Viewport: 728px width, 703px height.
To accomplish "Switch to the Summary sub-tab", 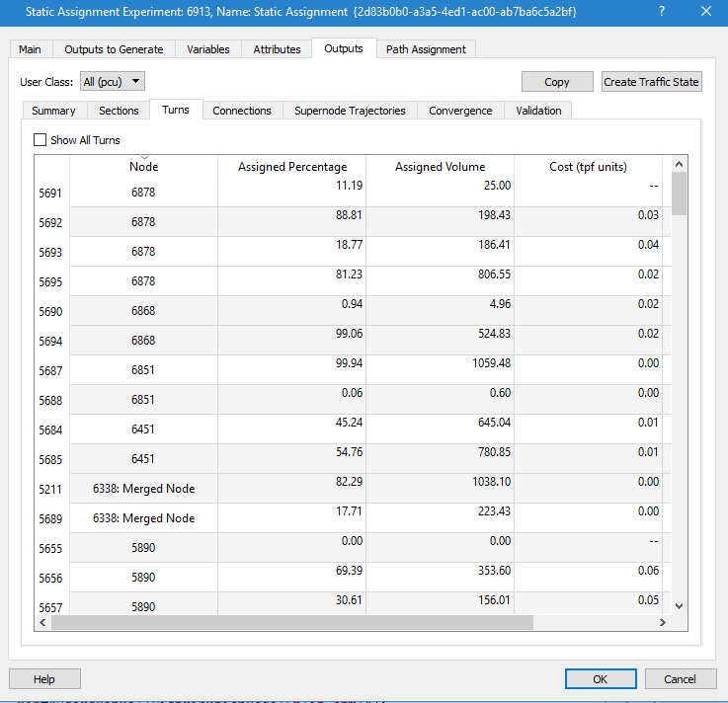I will [54, 111].
